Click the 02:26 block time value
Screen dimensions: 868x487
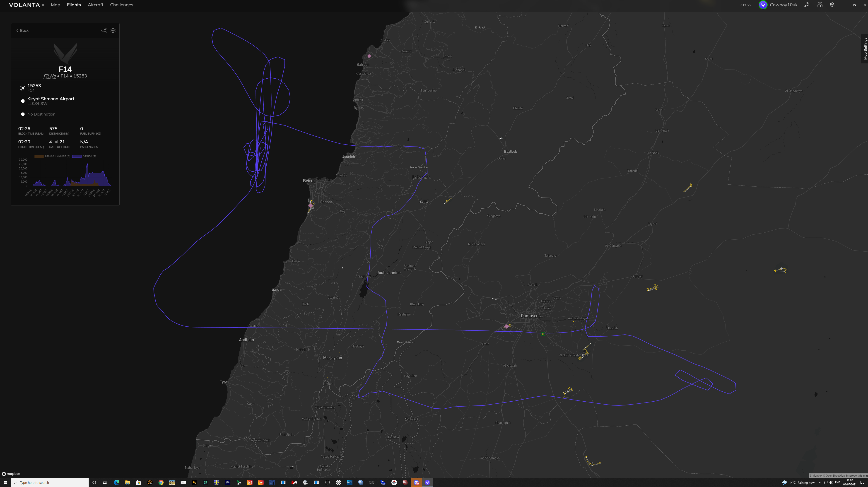24,129
